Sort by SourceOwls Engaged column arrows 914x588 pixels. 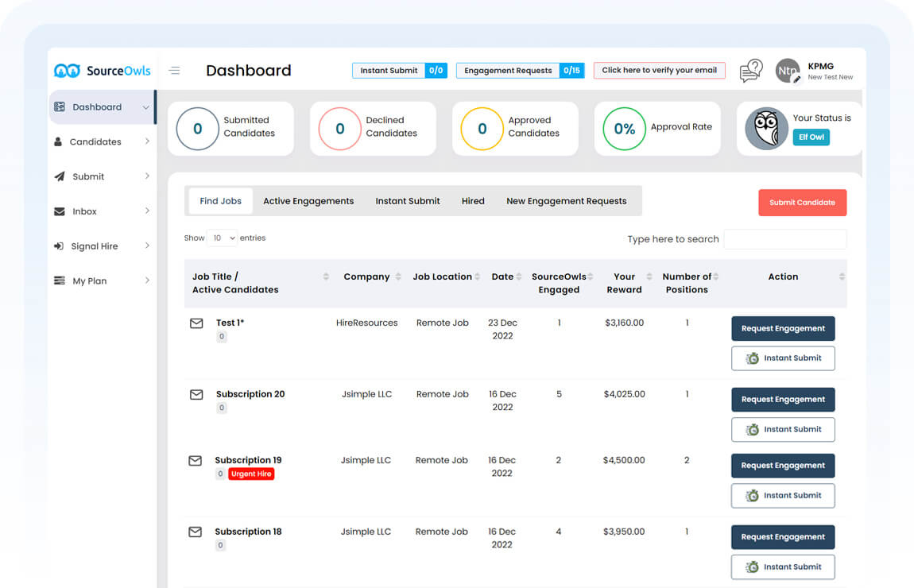click(x=591, y=277)
